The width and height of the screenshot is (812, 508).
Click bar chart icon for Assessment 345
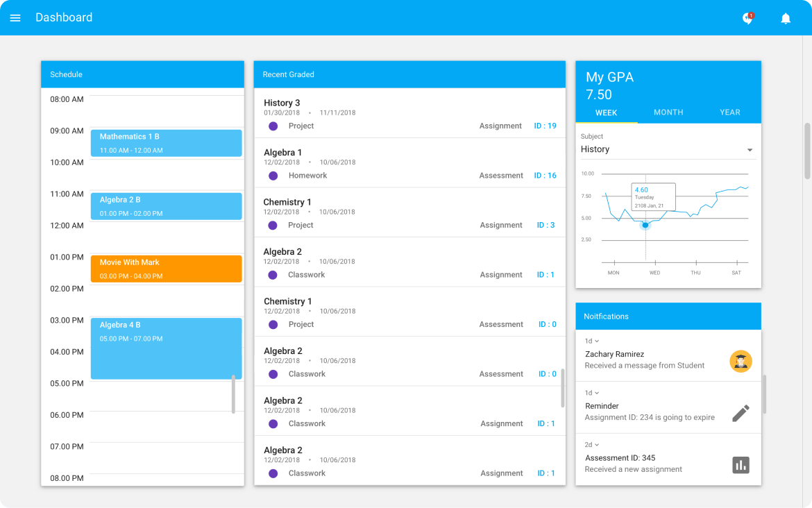tap(741, 465)
